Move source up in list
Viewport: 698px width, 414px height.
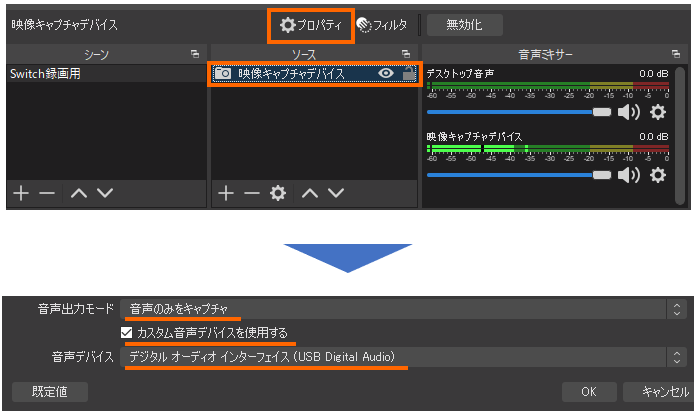tap(310, 193)
